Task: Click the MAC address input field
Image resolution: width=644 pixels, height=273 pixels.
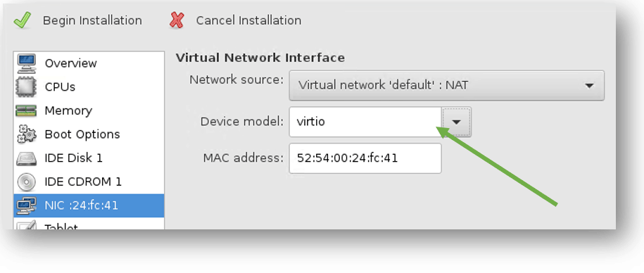Action: click(365, 158)
